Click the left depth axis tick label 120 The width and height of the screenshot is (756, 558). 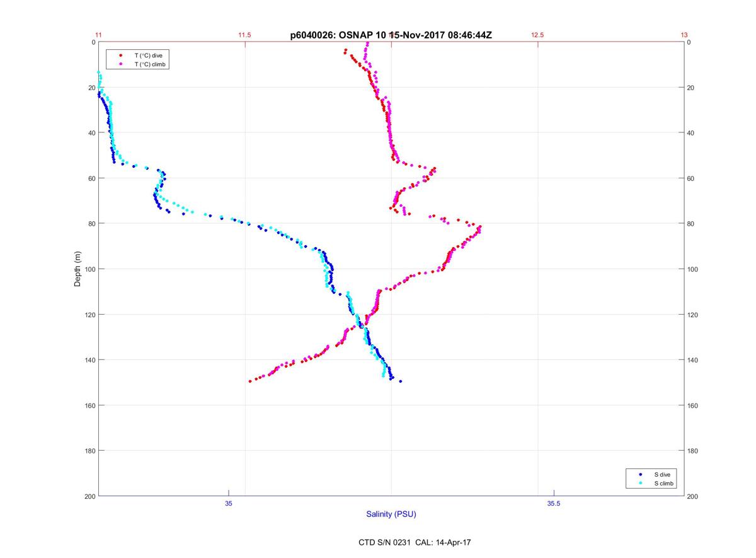click(x=90, y=315)
